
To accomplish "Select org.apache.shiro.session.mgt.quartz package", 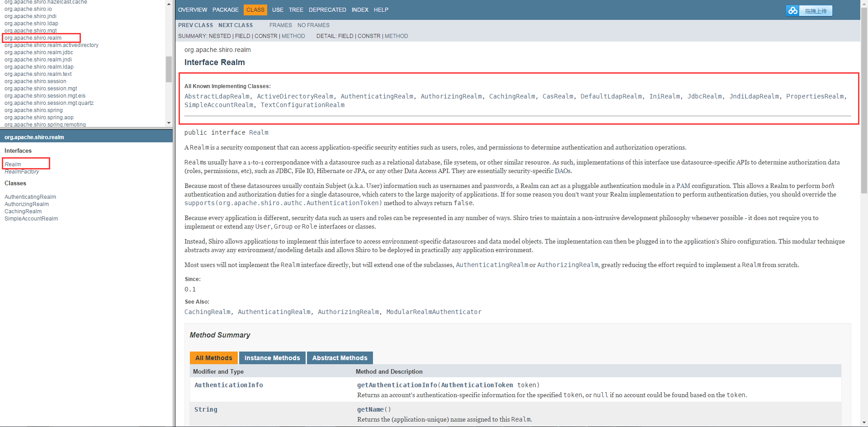I will pyautogui.click(x=49, y=103).
